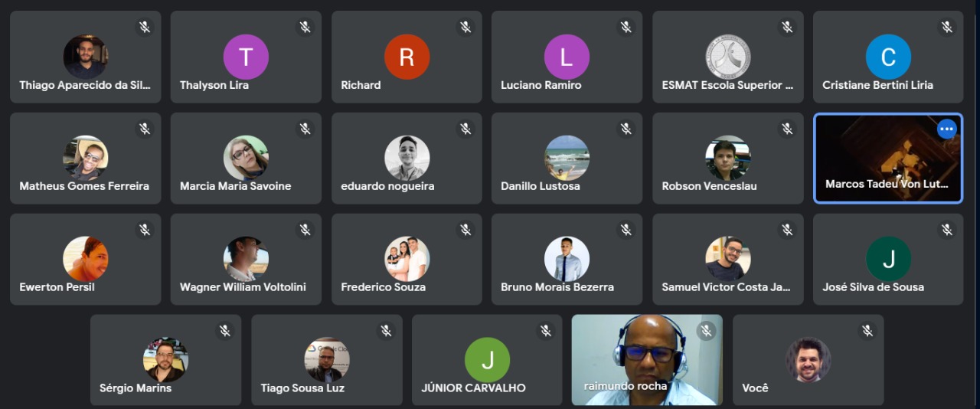Select Thiago Aparecido profile picture
The height and width of the screenshot is (409, 980).
(x=86, y=57)
